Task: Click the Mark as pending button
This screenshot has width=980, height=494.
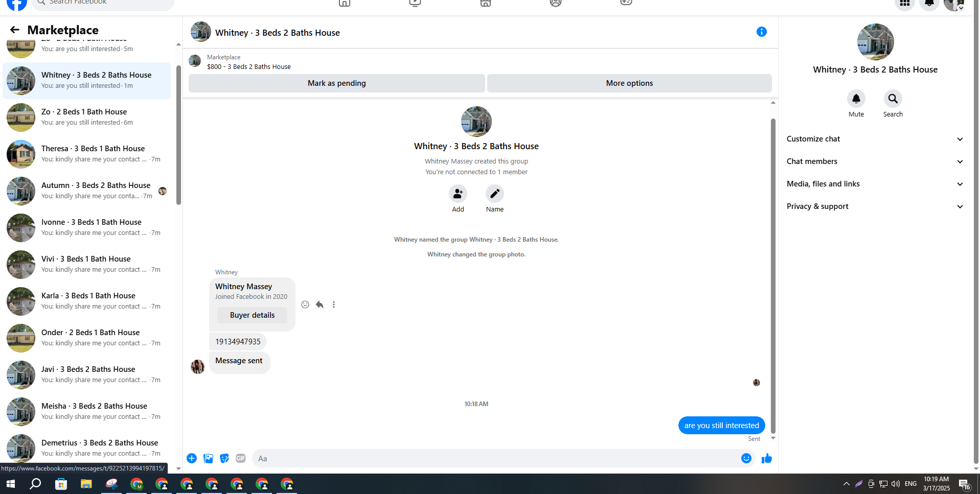Action: (336, 83)
